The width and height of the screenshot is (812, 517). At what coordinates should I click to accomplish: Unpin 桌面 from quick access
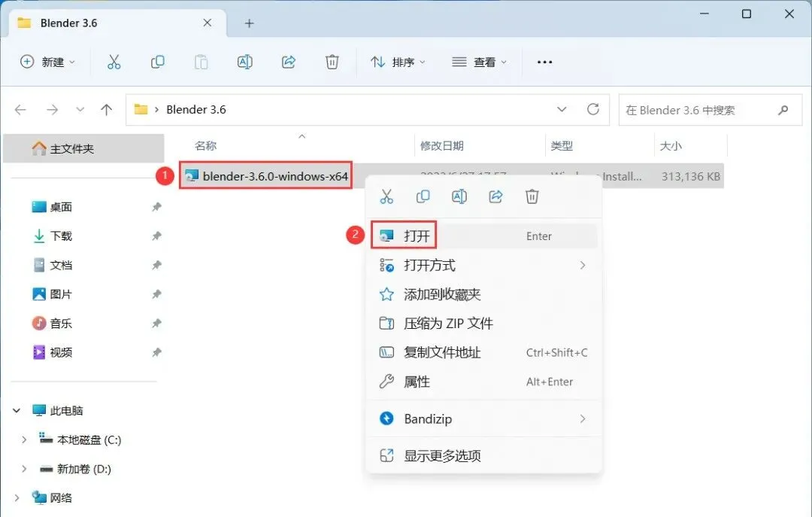(x=156, y=207)
